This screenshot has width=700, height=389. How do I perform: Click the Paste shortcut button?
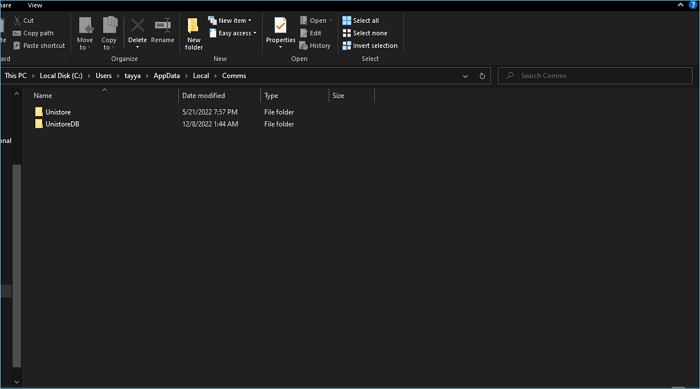(x=39, y=46)
